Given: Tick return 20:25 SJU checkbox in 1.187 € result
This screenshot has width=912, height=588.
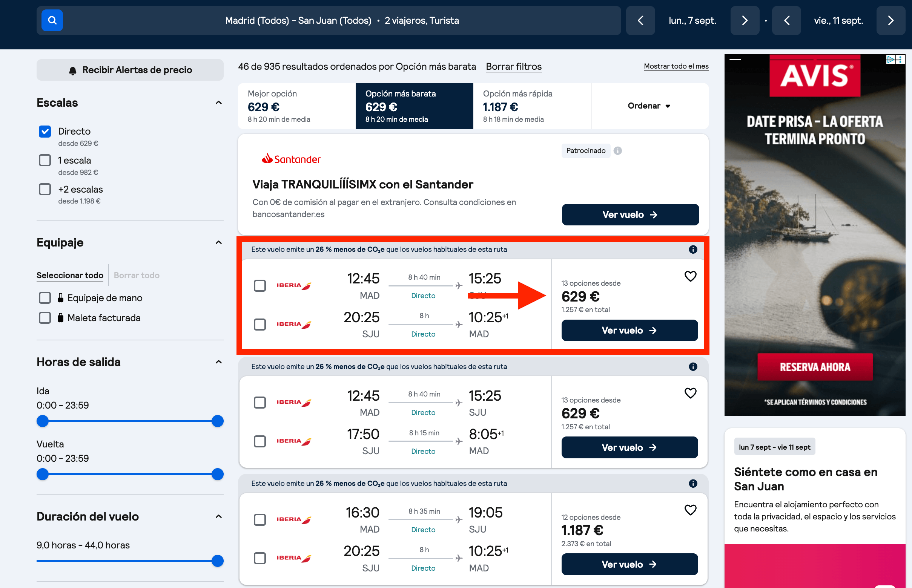Looking at the screenshot, I should point(260,558).
